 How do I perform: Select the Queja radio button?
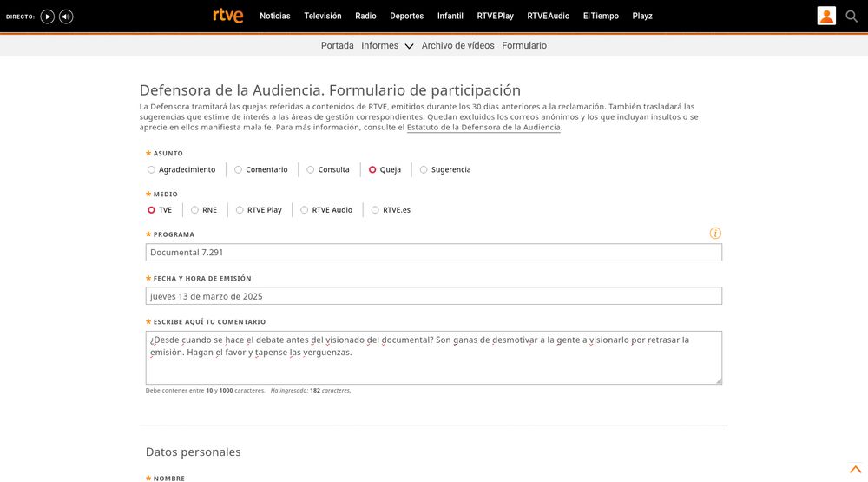372,169
